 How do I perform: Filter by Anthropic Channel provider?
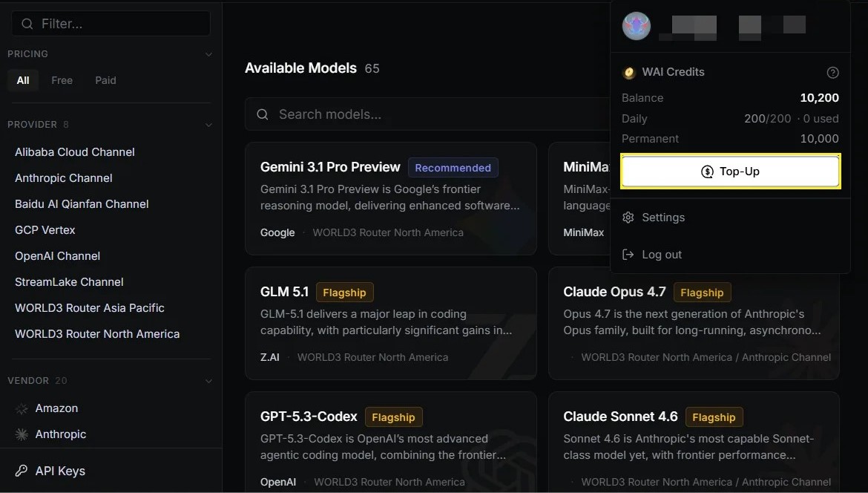64,177
